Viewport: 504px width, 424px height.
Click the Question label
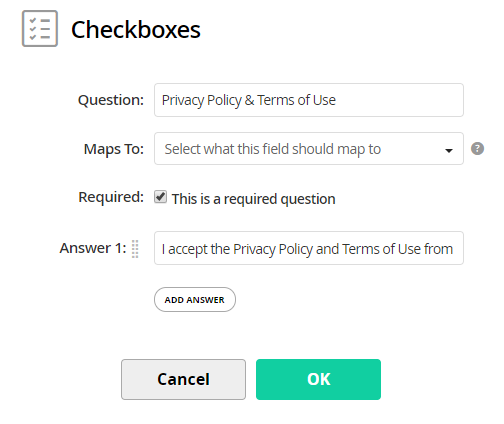(x=111, y=100)
